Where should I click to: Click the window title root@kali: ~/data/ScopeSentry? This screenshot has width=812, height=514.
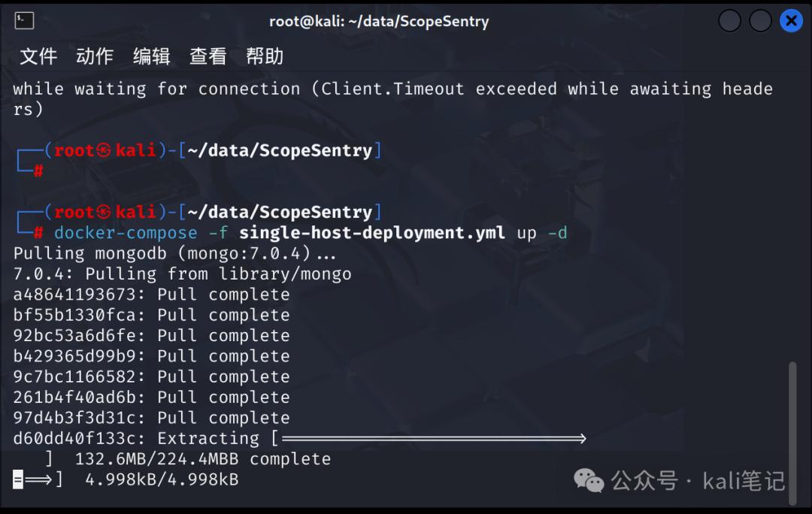pyautogui.click(x=379, y=21)
